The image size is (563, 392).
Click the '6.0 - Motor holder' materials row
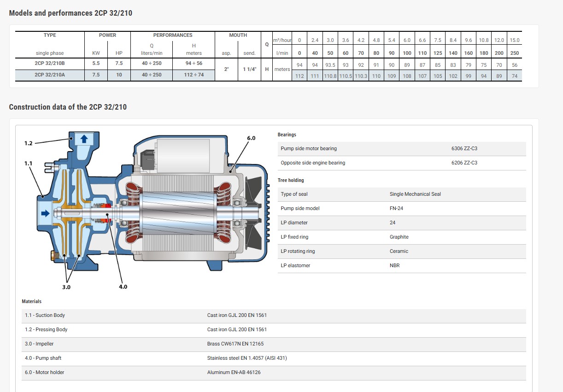(x=45, y=372)
